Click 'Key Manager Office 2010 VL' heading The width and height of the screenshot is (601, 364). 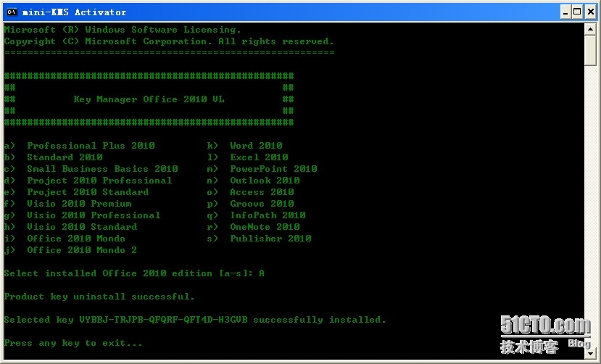pyautogui.click(x=149, y=99)
